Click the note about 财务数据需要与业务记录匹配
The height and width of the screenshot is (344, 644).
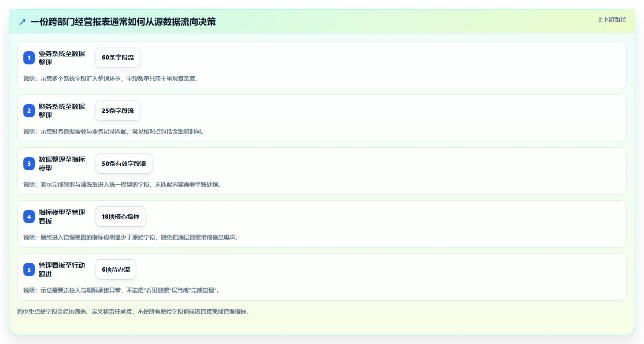[x=115, y=131]
